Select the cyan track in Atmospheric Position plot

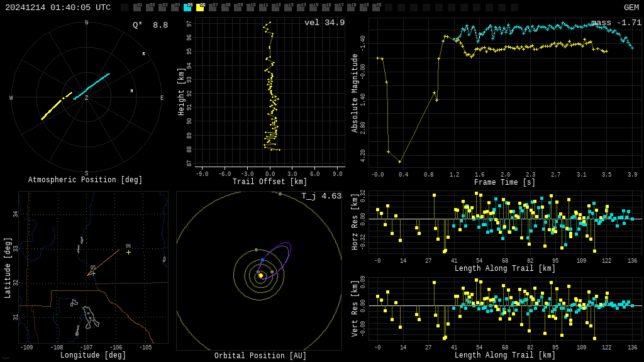(92, 86)
